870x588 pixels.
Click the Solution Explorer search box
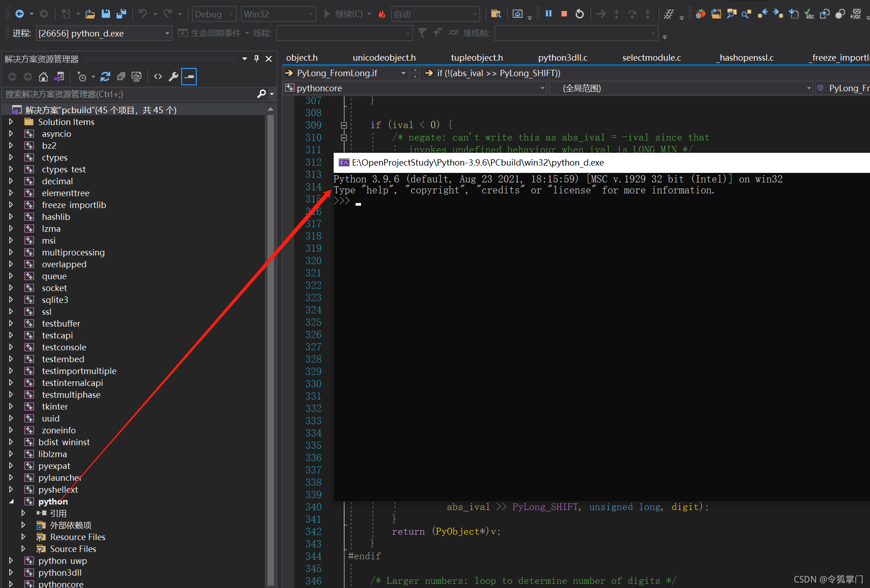point(129,94)
